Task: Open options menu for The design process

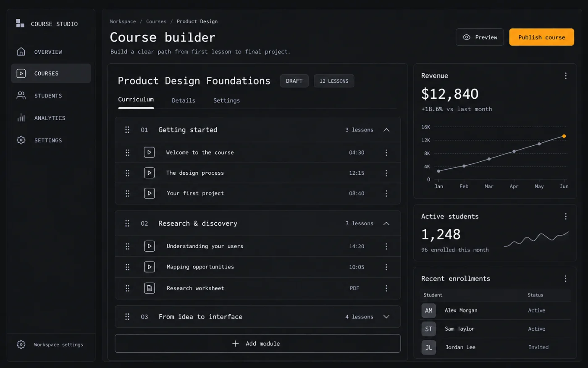Action: (386, 173)
